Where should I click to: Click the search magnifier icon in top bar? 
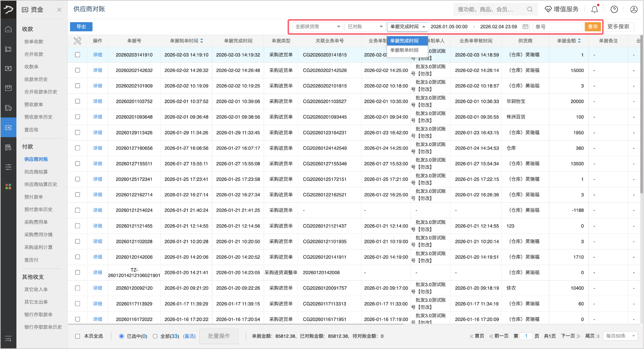pos(530,9)
